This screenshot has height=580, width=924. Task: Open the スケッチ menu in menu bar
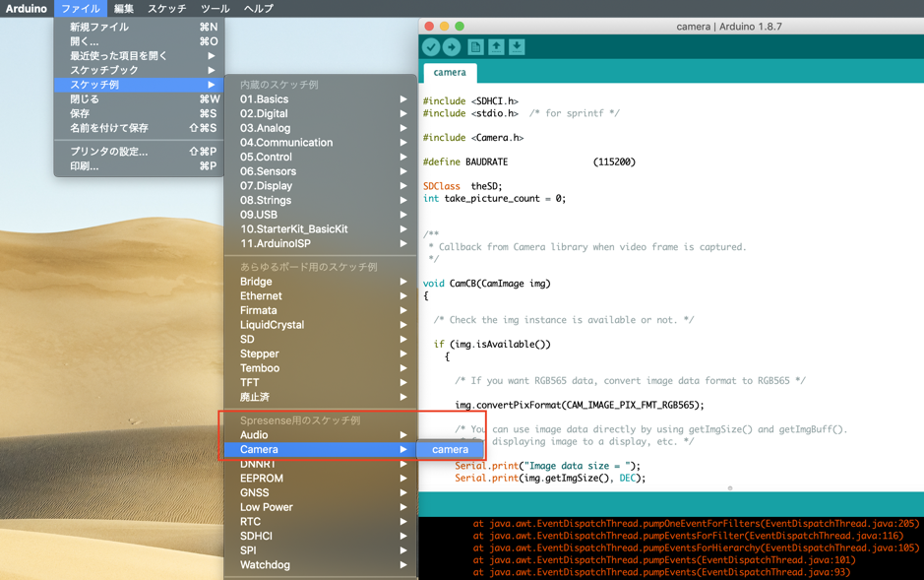click(x=166, y=8)
